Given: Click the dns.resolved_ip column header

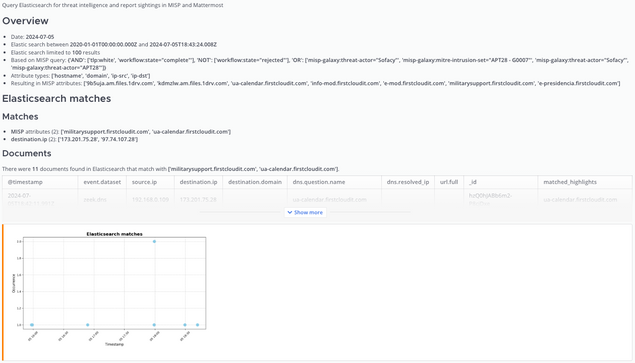Looking at the screenshot, I should click(408, 182).
